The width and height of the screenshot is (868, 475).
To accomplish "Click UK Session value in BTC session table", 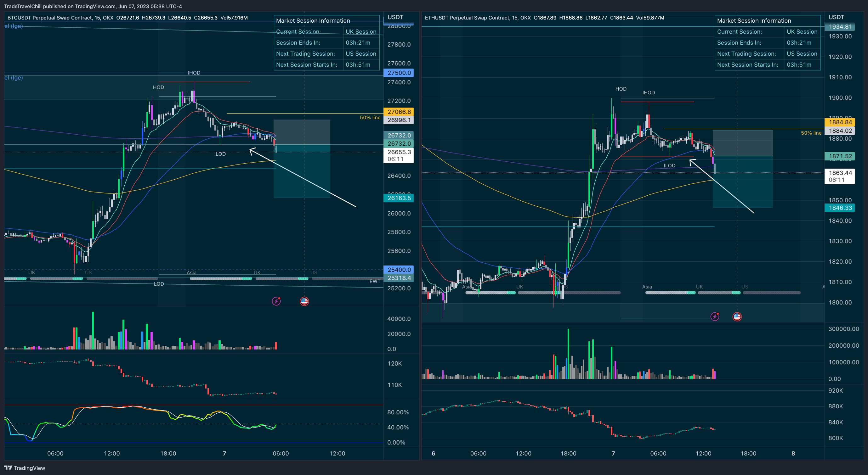I will tap(361, 32).
